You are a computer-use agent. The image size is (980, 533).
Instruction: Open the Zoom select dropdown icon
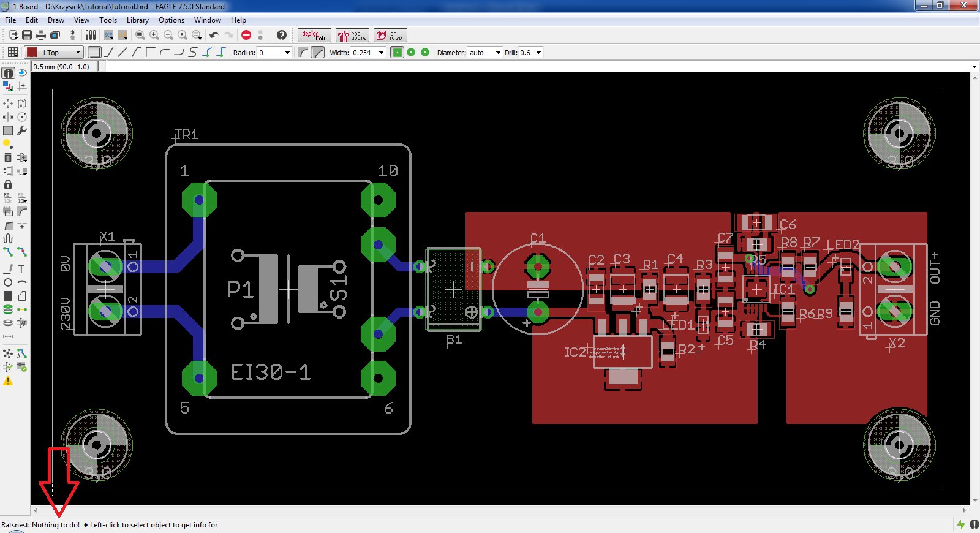tap(197, 36)
